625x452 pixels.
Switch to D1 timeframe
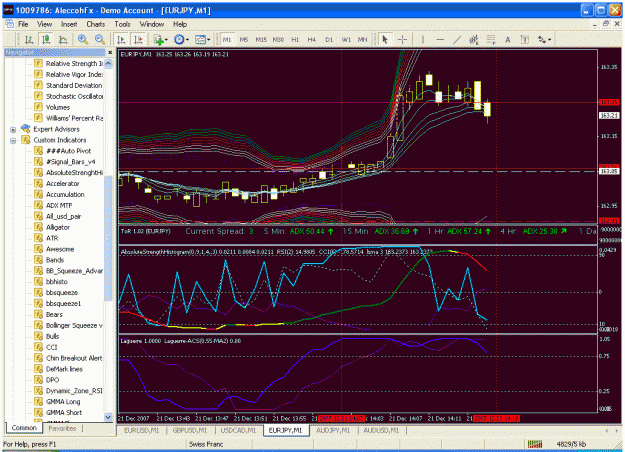[x=329, y=39]
